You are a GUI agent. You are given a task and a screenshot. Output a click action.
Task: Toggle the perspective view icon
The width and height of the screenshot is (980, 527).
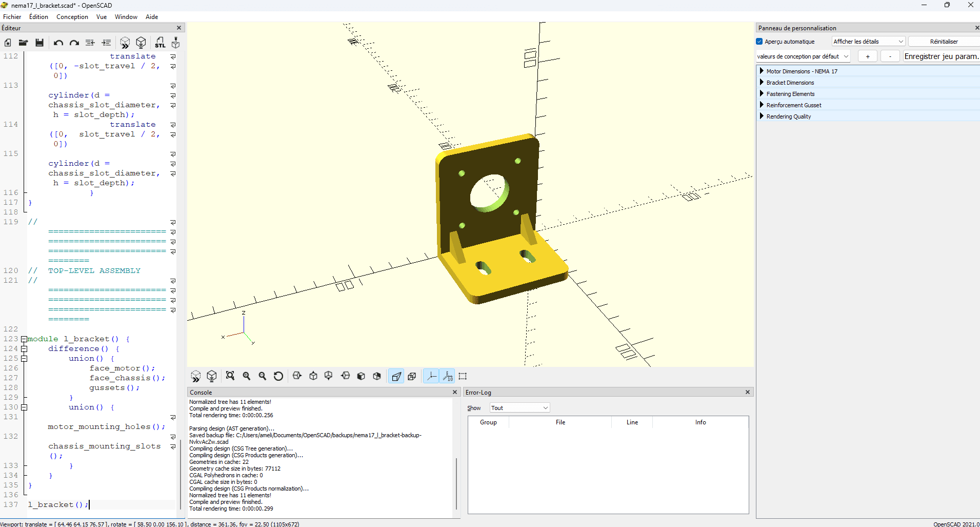click(x=396, y=376)
